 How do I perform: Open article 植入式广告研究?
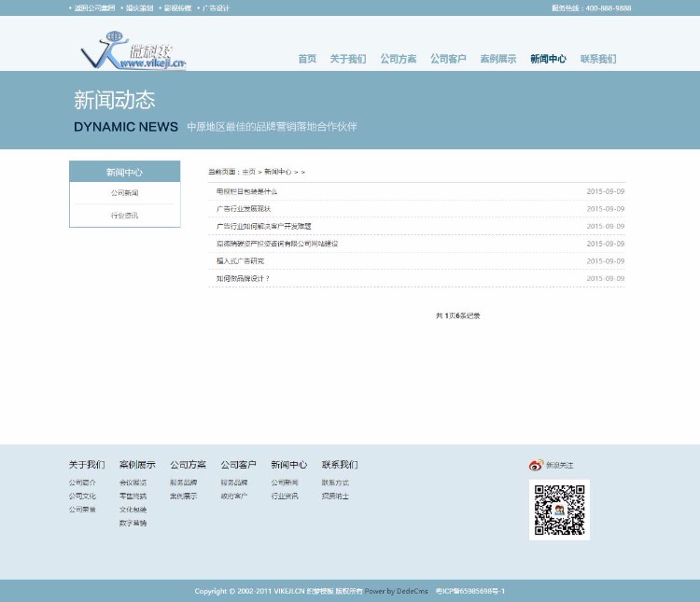pyautogui.click(x=240, y=261)
